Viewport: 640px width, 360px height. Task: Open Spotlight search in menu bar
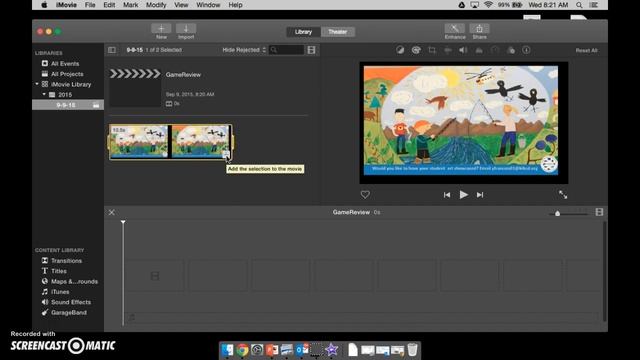pyautogui.click(x=579, y=5)
